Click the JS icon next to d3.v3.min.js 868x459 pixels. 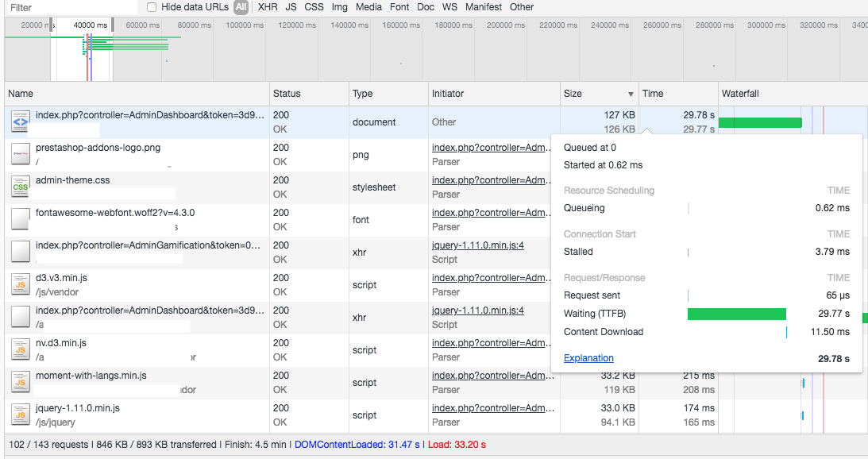click(21, 284)
